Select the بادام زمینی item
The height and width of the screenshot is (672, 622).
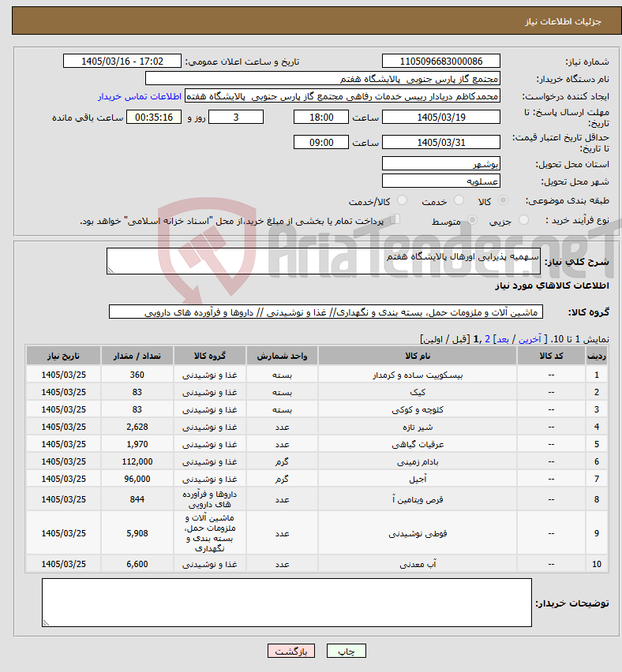click(x=418, y=461)
